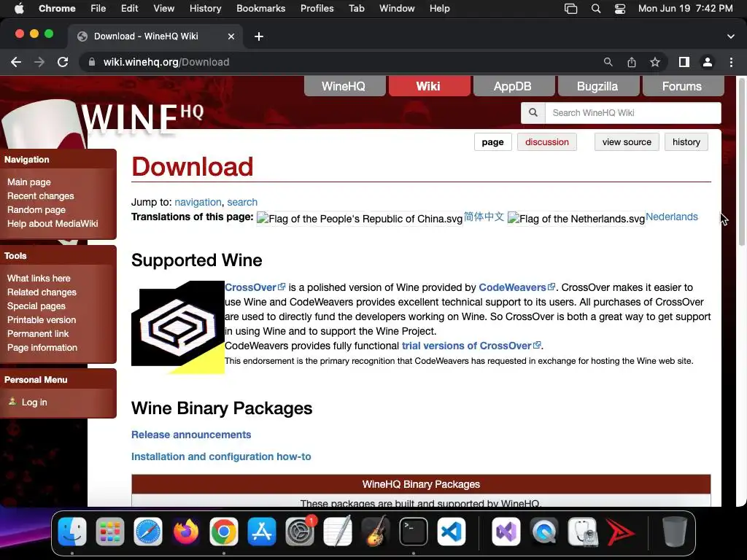Click Chrome icon in the dock

224,532
